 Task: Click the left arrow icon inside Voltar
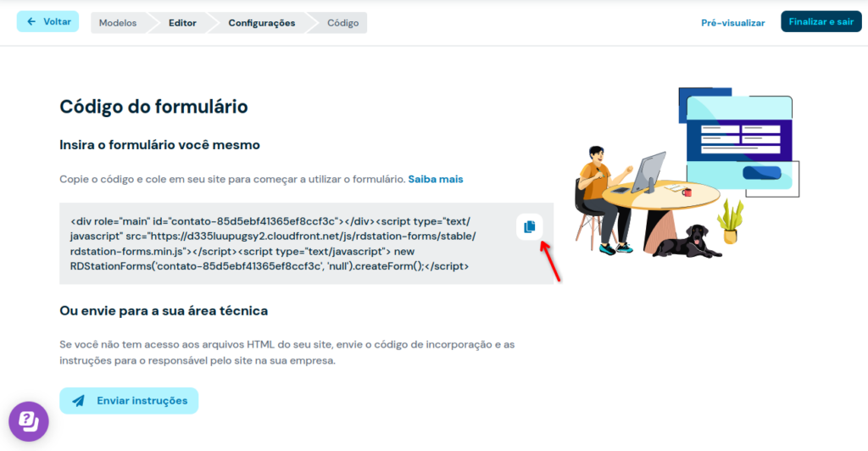(x=32, y=22)
